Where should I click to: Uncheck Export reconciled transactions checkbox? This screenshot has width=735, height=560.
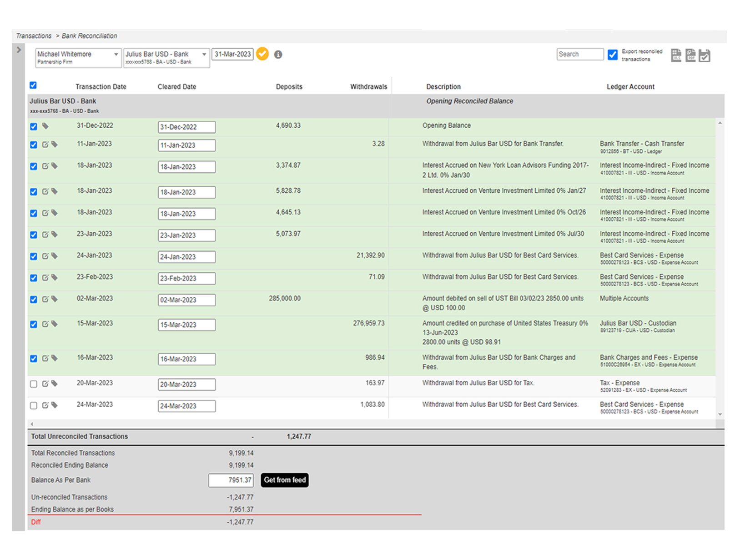[613, 55]
